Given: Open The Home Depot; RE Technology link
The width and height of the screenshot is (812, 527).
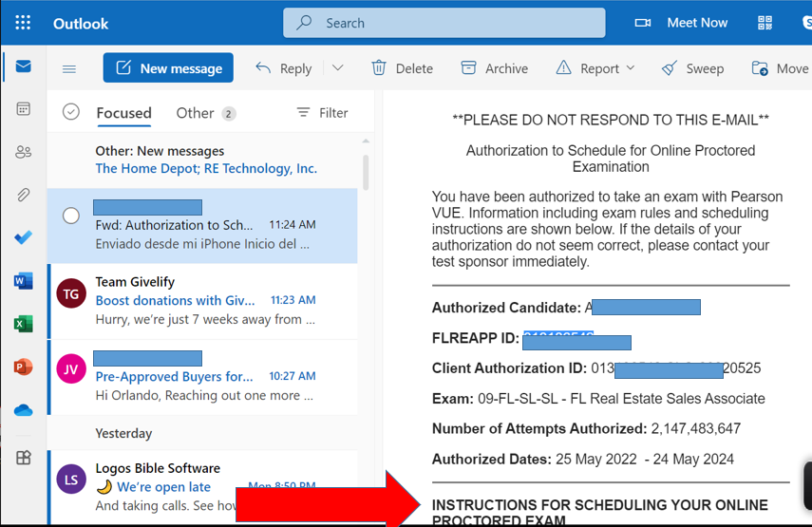Looking at the screenshot, I should [x=206, y=169].
